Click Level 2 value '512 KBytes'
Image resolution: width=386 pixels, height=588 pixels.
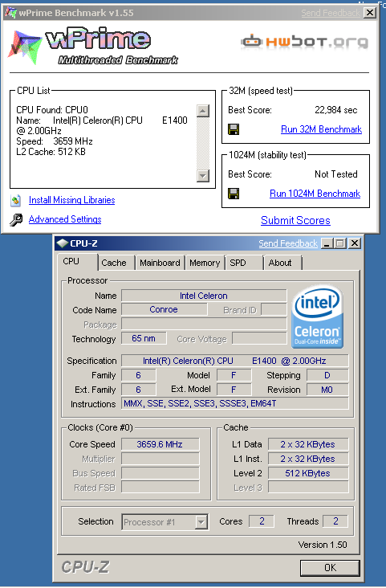click(308, 473)
